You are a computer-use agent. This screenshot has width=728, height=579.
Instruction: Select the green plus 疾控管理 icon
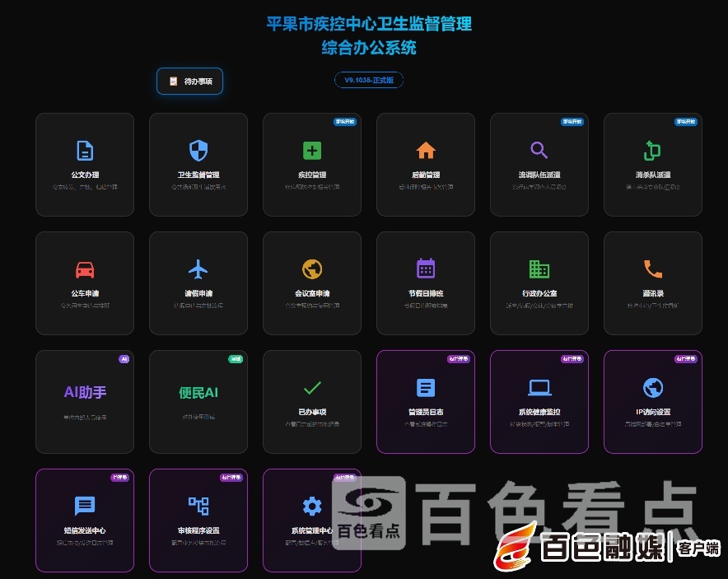point(312,151)
